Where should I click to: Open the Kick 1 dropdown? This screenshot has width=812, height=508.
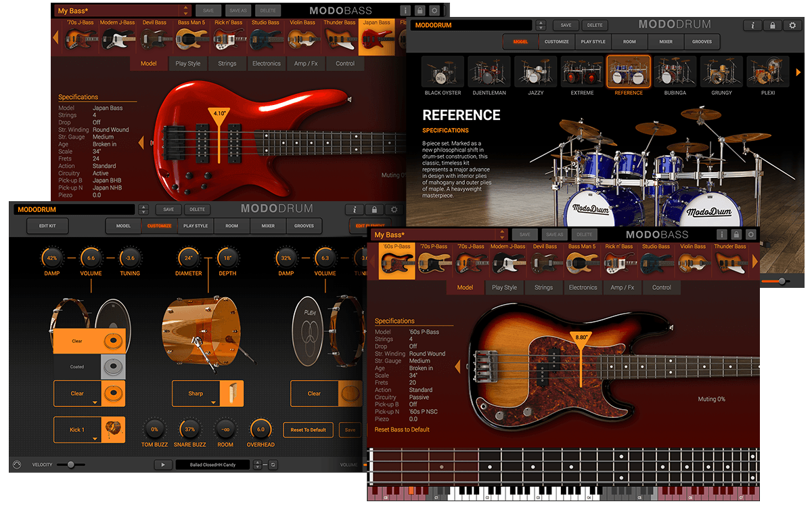point(89,429)
